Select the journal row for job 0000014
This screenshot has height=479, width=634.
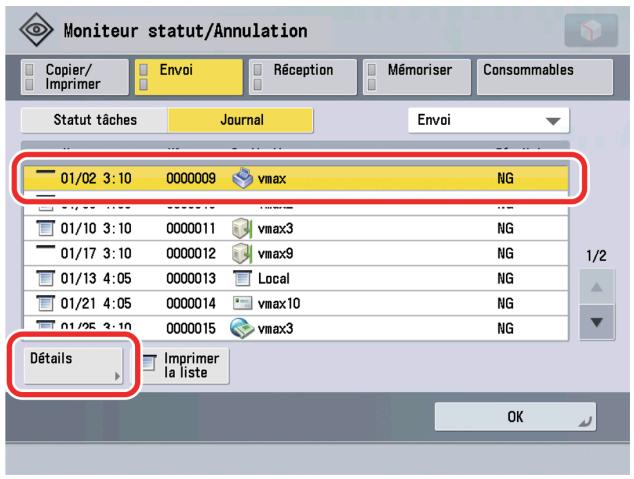pyautogui.click(x=296, y=304)
